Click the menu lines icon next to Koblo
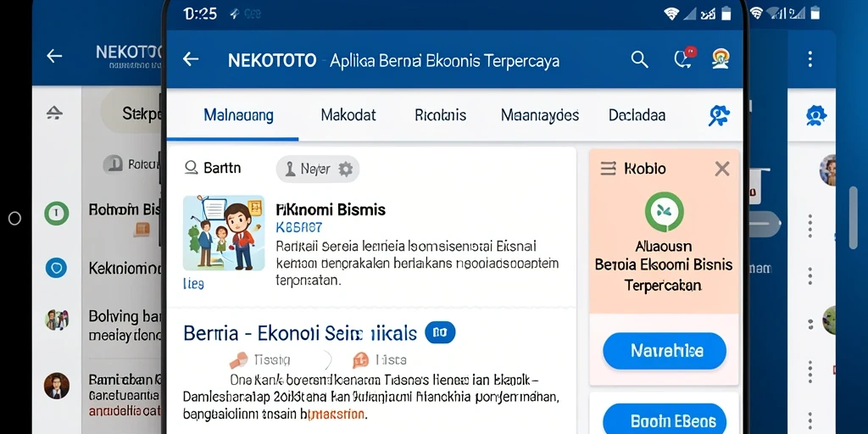The image size is (868, 434). tap(608, 169)
